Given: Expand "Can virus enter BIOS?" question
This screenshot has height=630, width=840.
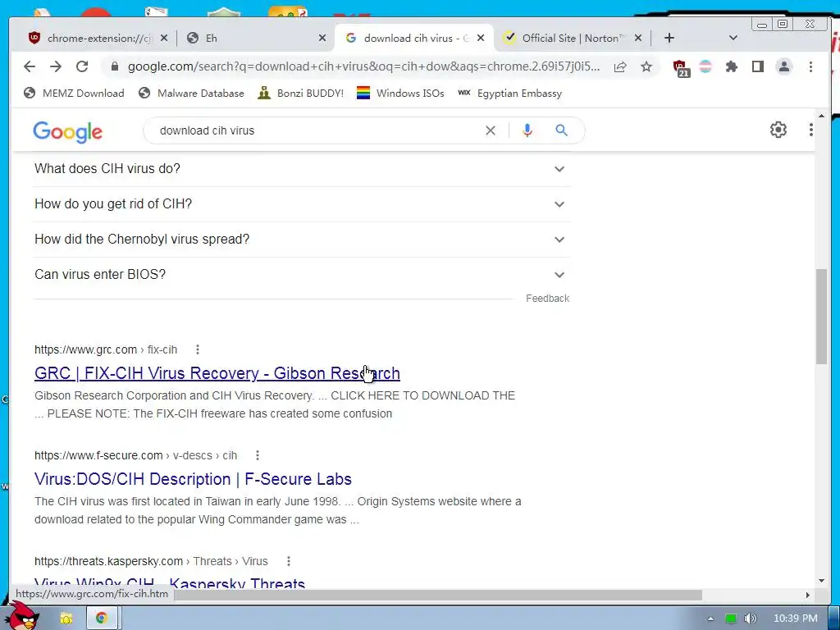Looking at the screenshot, I should coord(302,275).
